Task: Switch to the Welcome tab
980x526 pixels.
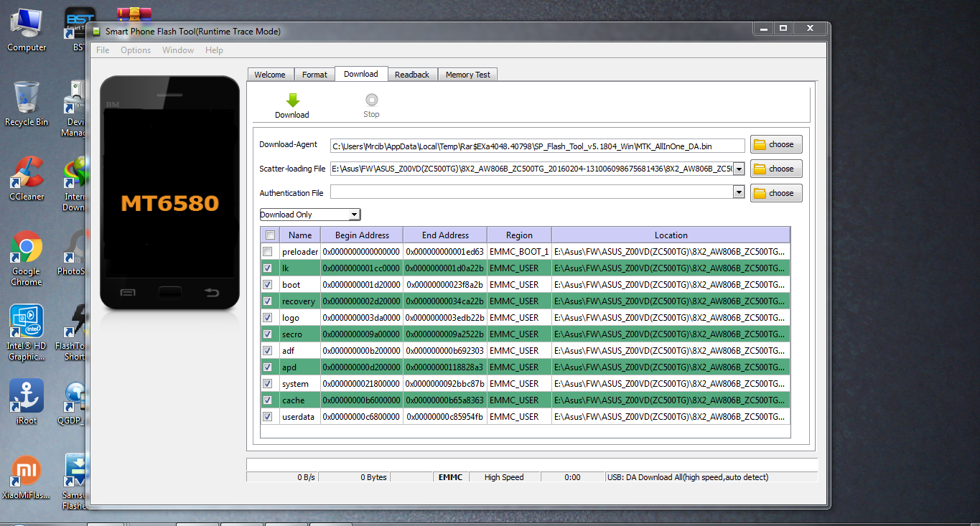Action: pos(270,75)
